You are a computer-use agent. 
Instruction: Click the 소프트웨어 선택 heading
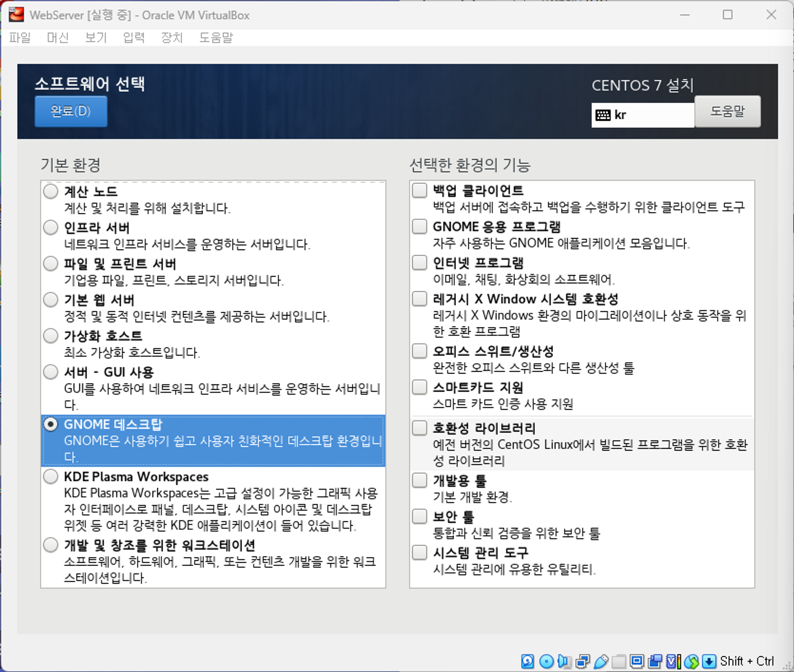tap(90, 84)
